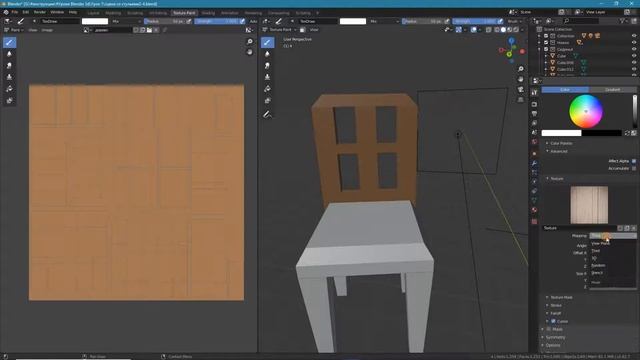This screenshot has height=360, width=640.
Task: Select the Fill tool in image editor
Action: (x=9, y=89)
